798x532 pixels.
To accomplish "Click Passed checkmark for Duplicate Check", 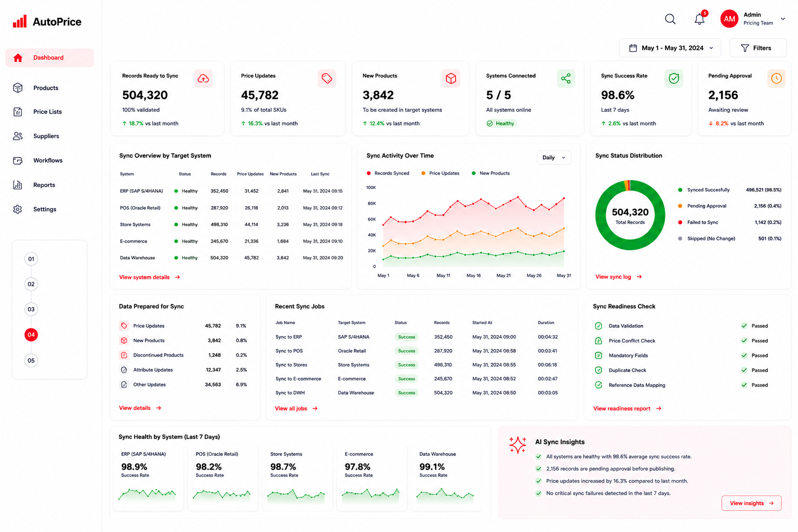I will click(744, 370).
